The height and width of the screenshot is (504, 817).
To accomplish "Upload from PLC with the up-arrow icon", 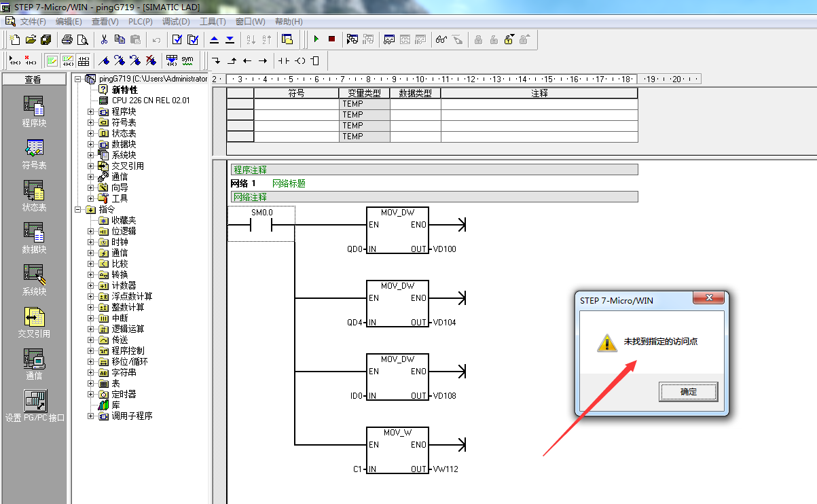I will click(214, 39).
